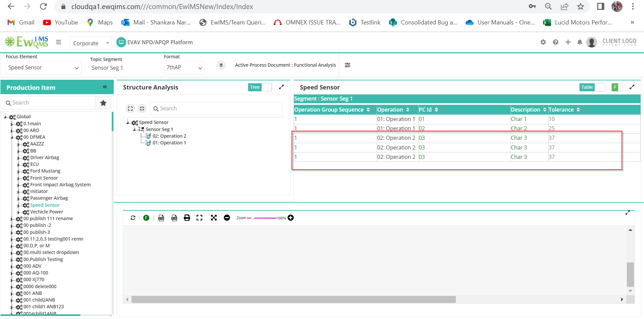The height and width of the screenshot is (319, 644).
Task: Open PC Id 01 link in table
Action: coord(422,119)
